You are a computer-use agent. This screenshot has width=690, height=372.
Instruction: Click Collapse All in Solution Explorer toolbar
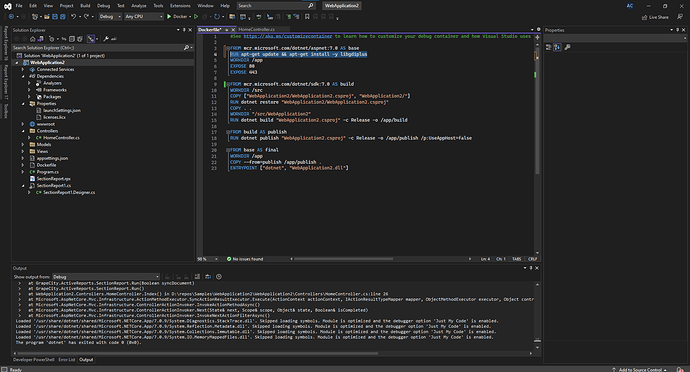[x=72, y=39]
